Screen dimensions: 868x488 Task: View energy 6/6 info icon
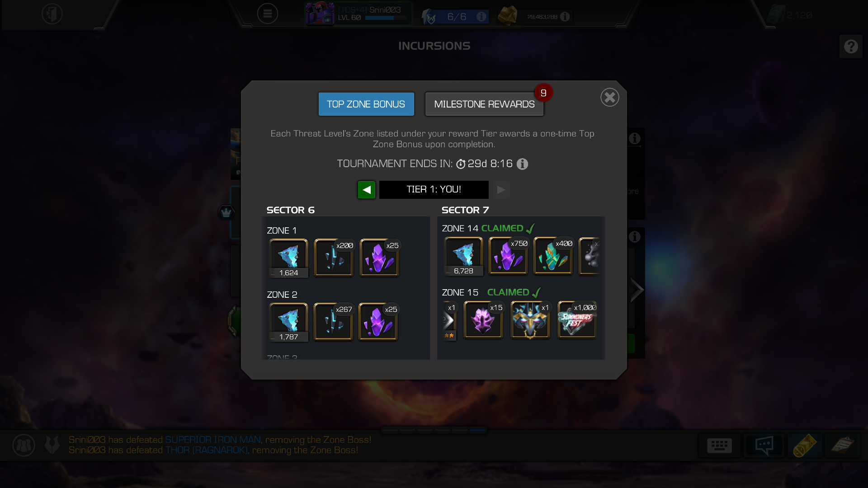481,17
